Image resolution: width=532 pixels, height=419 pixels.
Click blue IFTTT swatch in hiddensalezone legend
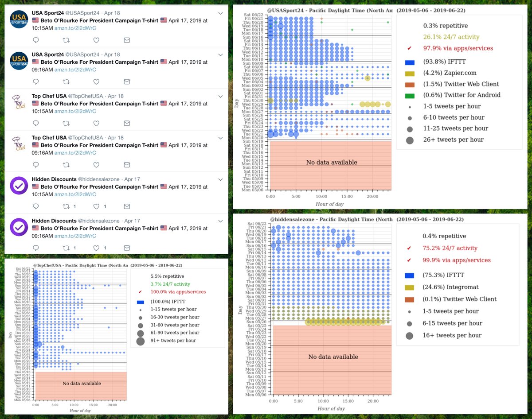point(410,275)
